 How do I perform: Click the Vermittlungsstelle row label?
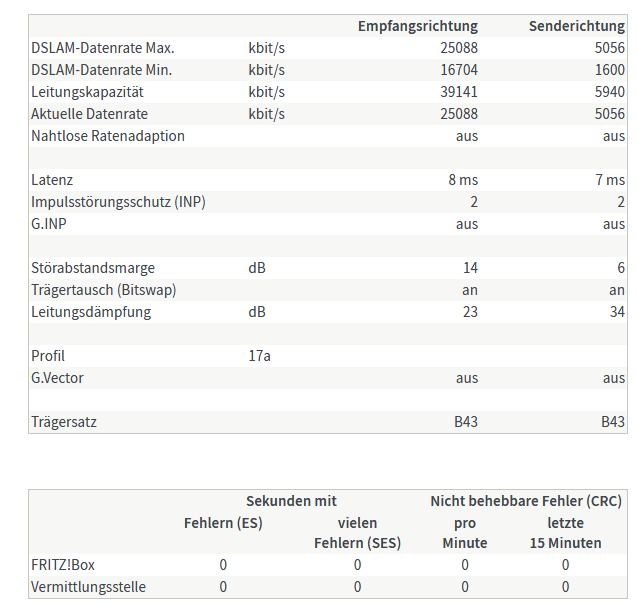pos(89,587)
